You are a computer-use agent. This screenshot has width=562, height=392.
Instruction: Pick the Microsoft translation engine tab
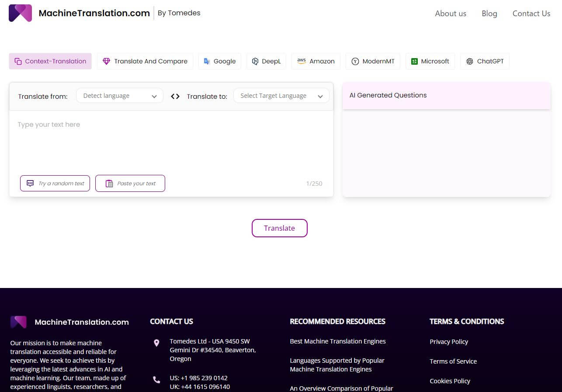click(x=430, y=61)
